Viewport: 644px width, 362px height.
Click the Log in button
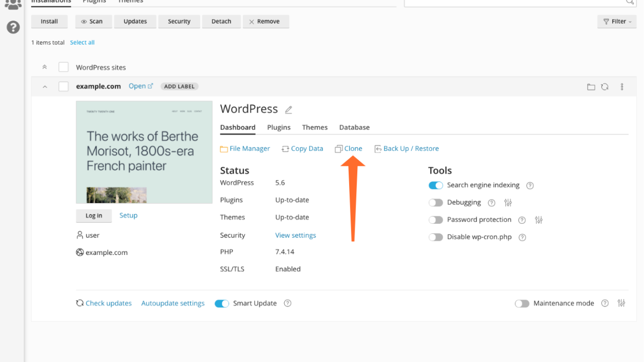pos(94,216)
